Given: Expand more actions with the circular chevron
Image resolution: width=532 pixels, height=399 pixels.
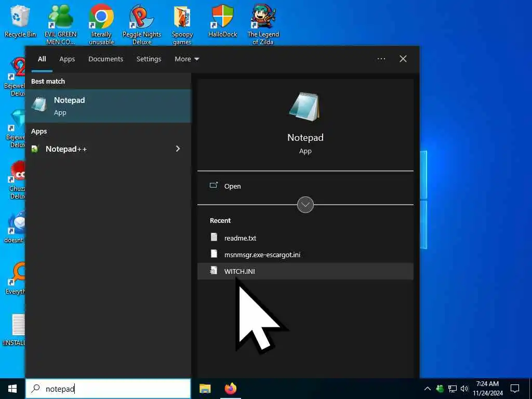Looking at the screenshot, I should click(x=305, y=205).
